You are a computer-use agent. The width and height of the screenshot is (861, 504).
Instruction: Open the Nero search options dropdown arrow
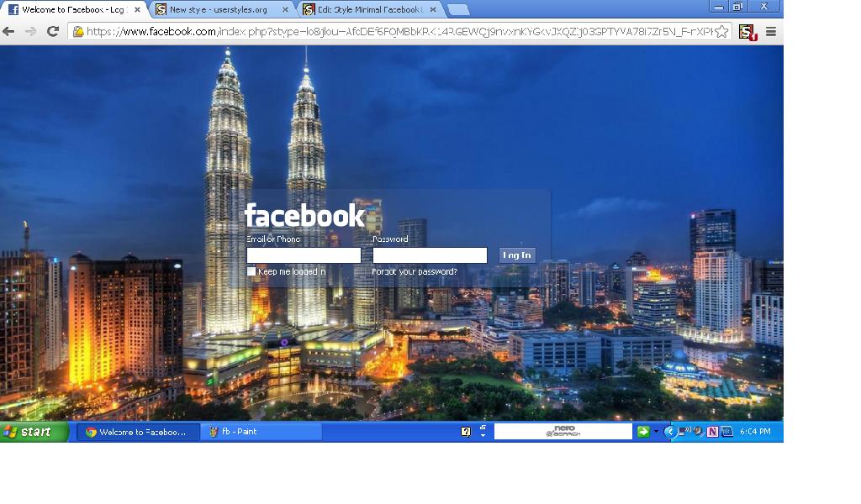656,432
